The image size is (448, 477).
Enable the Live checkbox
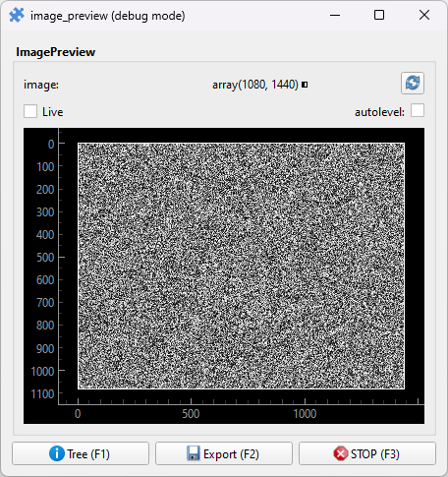click(30, 111)
